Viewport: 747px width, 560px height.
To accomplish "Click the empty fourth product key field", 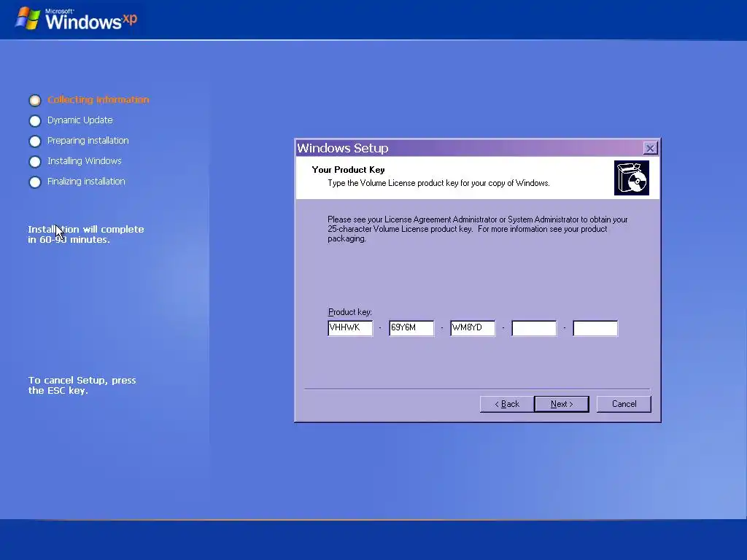I will point(534,328).
